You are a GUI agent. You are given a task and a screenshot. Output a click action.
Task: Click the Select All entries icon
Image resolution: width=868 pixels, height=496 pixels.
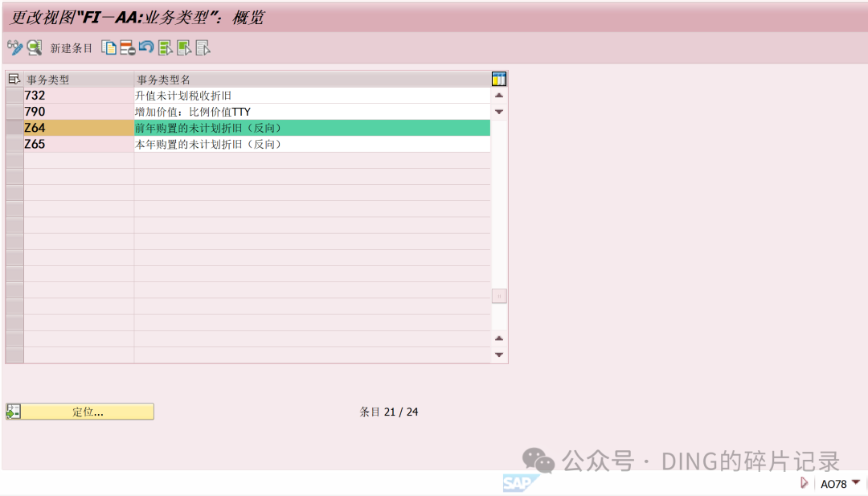tap(165, 47)
